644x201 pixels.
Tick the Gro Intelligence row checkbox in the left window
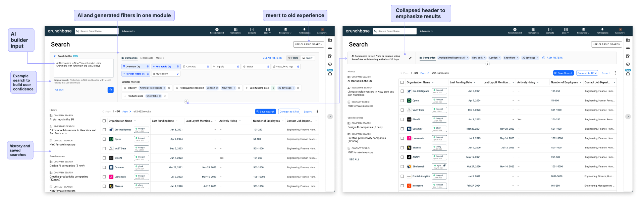tap(104, 130)
